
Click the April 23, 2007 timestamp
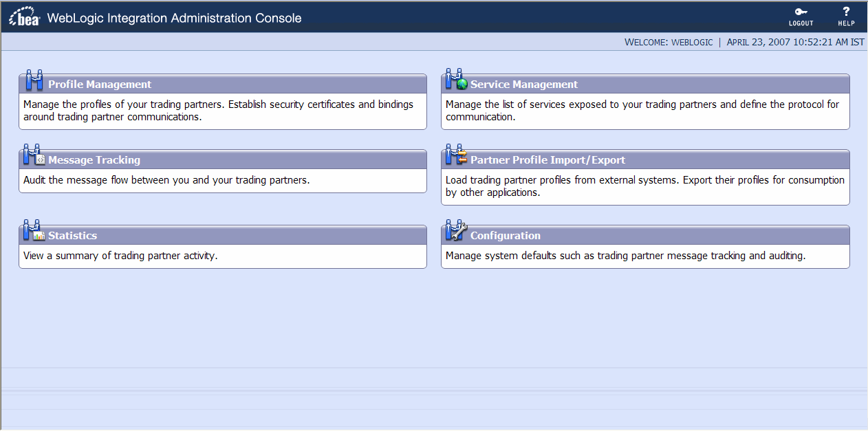[795, 42]
